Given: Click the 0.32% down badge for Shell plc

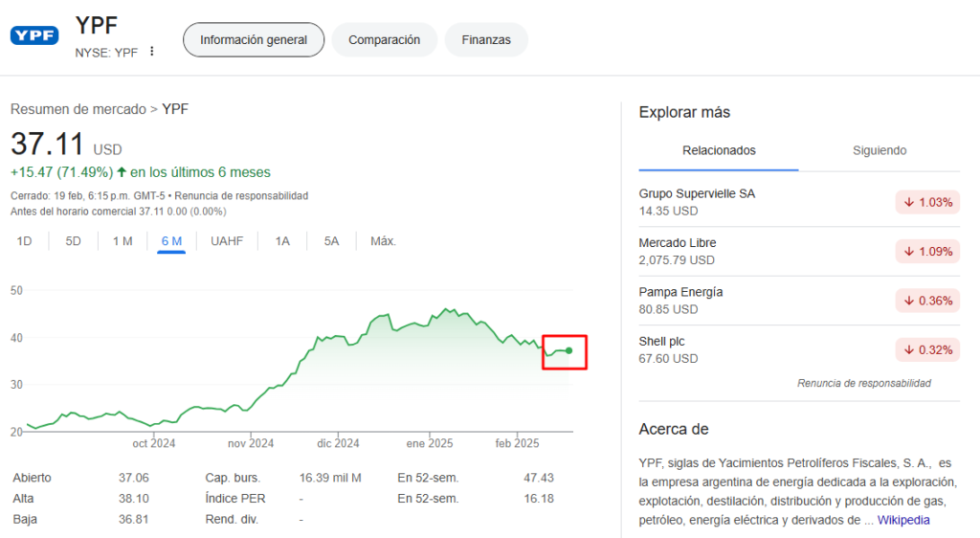Looking at the screenshot, I should click(927, 350).
